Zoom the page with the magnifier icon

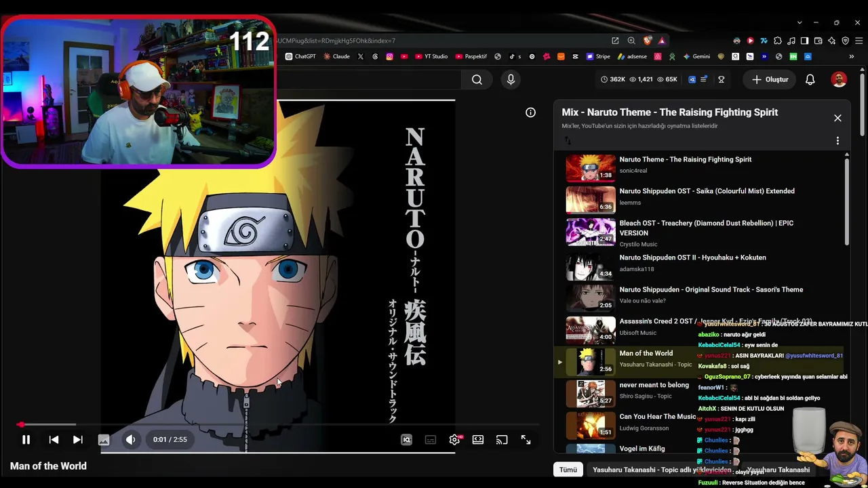(631, 41)
